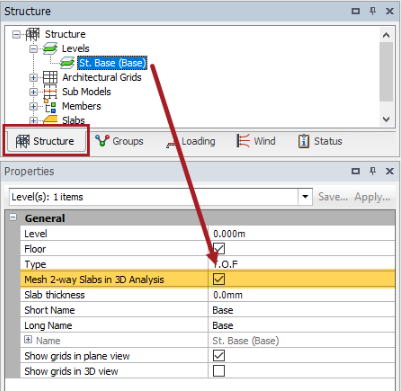Click the 'Short Name' property label

click(x=49, y=310)
